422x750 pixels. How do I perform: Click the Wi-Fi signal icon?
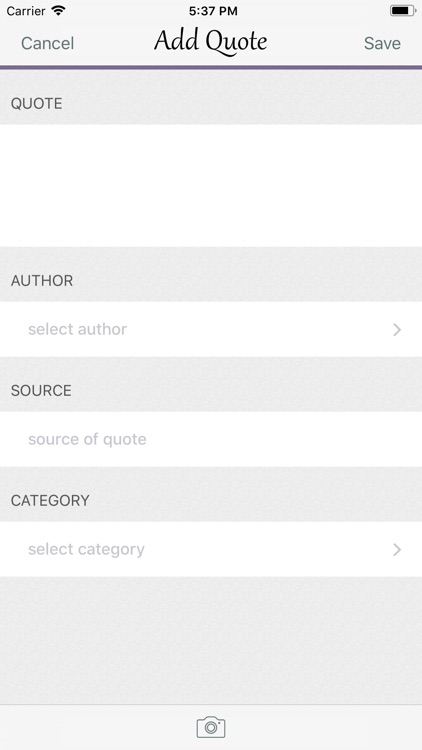point(59,11)
